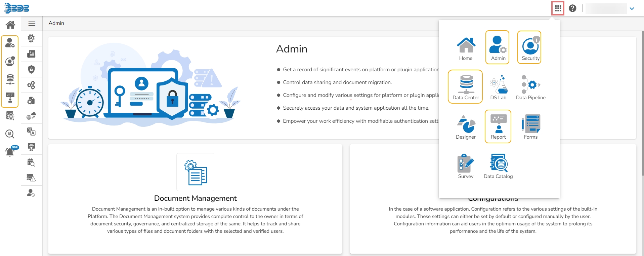Click the BDB logo

coord(17,8)
